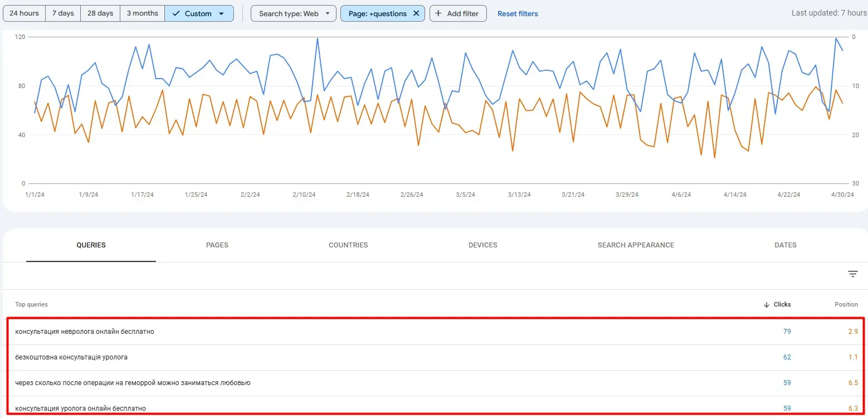Select the 7 days date range
868x418 pixels.
[63, 13]
